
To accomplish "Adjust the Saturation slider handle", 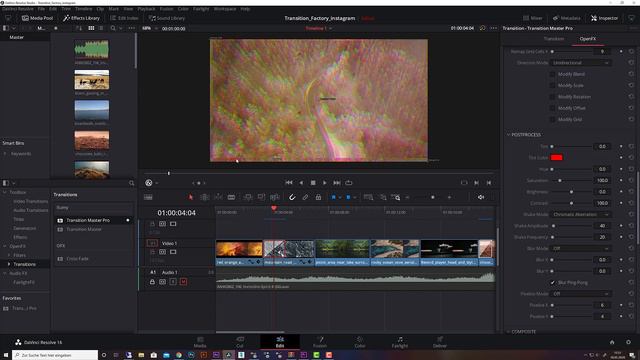I will (x=560, y=180).
